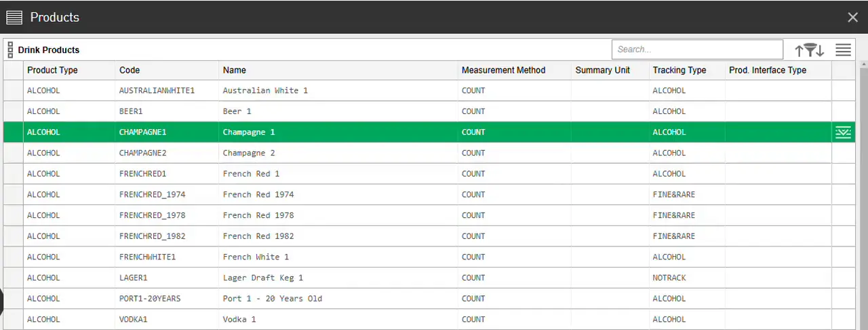Select the CHAMPAGNE2 code cell
Screen dimensions: 868x330
[167, 153]
